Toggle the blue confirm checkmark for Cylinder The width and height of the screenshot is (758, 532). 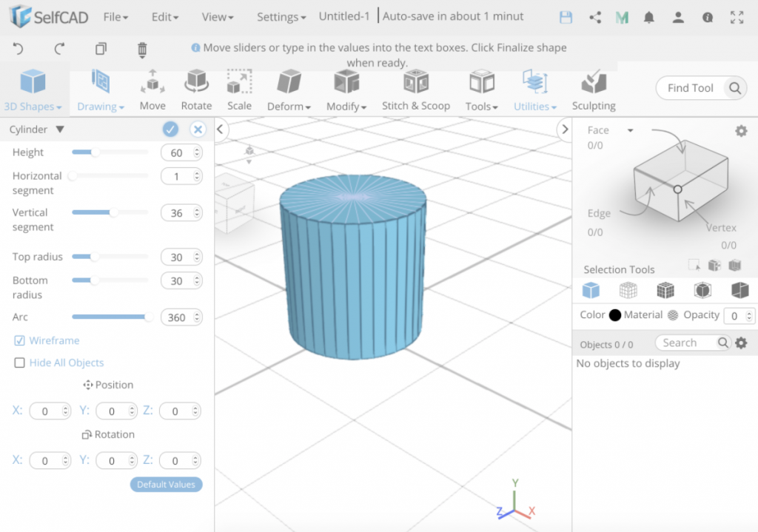pos(170,128)
